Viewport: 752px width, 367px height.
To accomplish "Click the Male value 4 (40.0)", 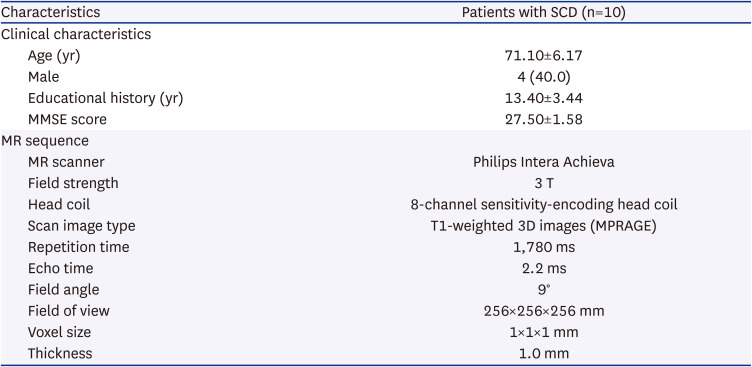I will click(x=543, y=77).
